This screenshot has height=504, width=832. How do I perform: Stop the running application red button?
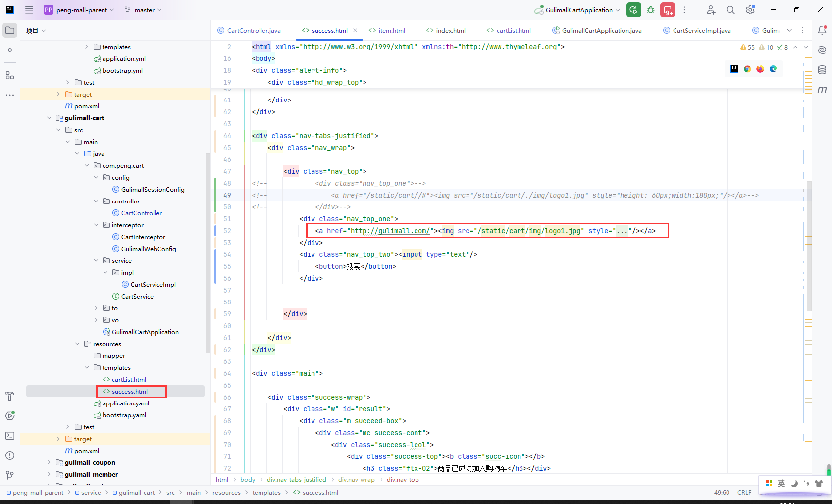(668, 10)
